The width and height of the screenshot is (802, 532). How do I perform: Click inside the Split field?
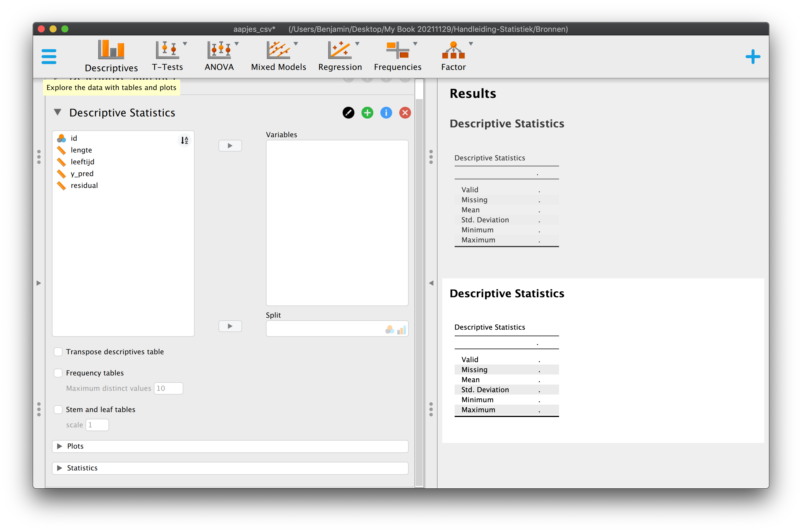[x=337, y=329]
